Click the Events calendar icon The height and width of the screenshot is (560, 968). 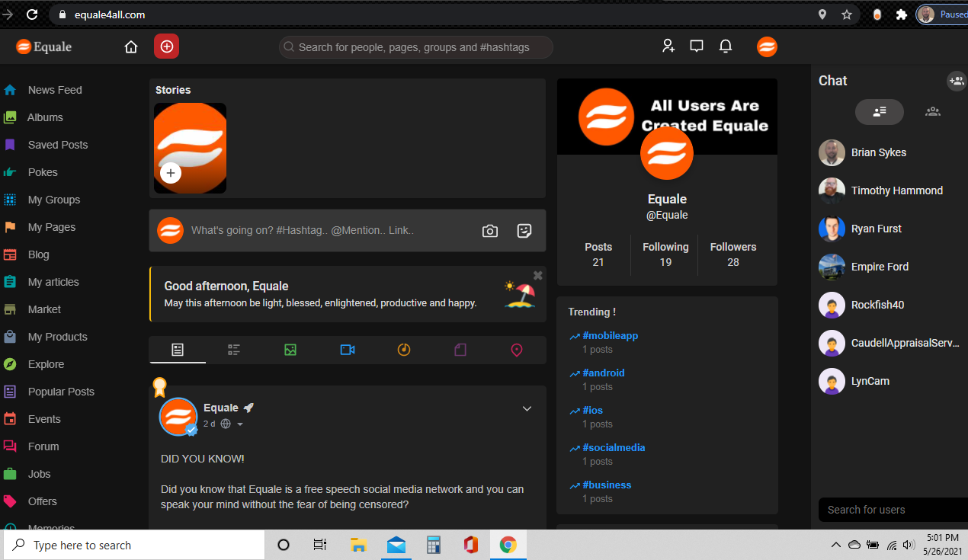point(10,419)
